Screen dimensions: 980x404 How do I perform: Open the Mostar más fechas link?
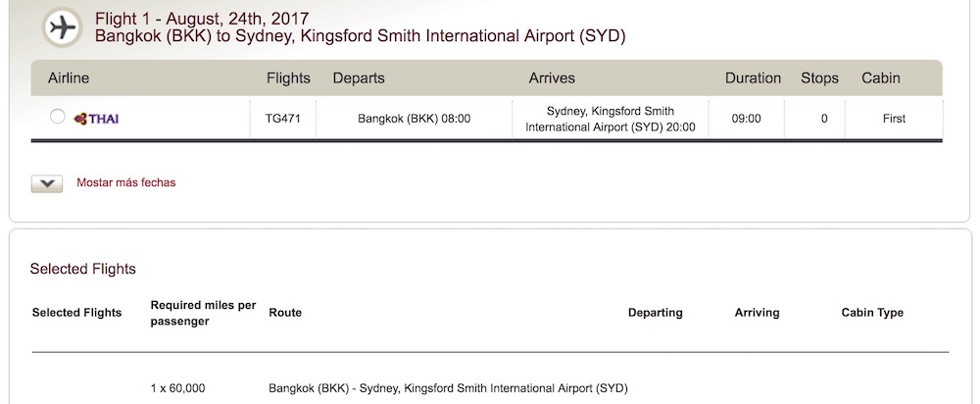[126, 182]
